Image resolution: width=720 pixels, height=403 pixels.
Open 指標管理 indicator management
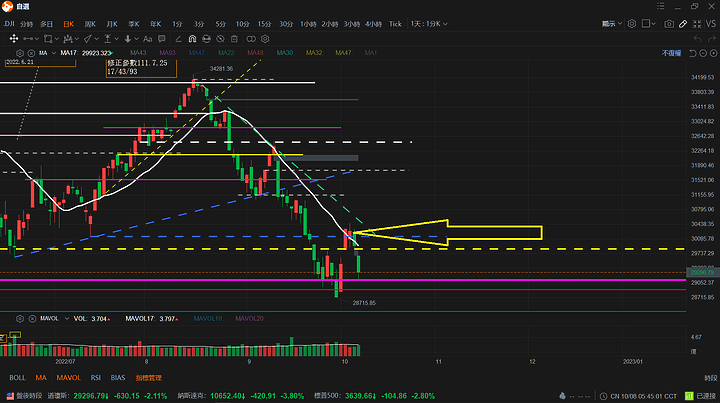tap(148, 378)
